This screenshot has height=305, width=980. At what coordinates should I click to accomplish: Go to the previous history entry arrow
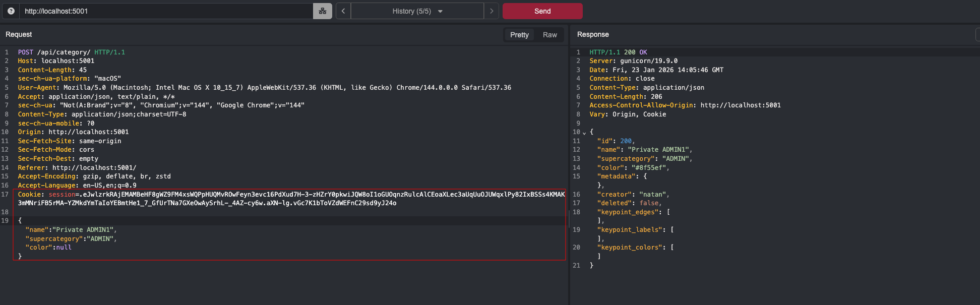[343, 11]
